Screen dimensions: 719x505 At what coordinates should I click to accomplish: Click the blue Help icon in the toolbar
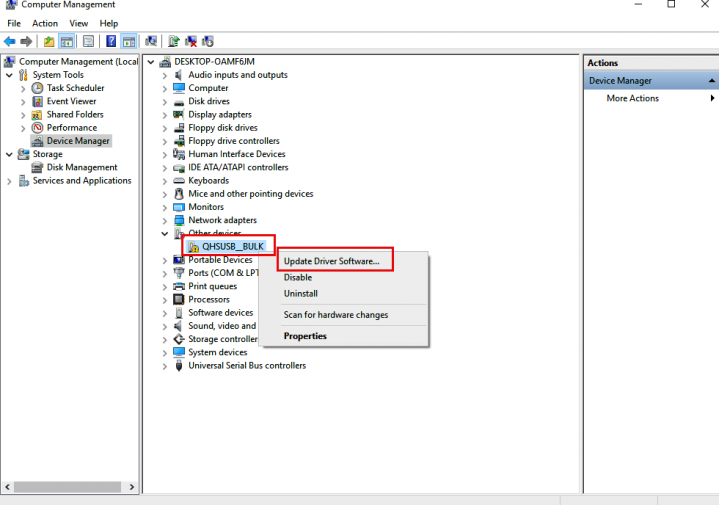tap(111, 41)
